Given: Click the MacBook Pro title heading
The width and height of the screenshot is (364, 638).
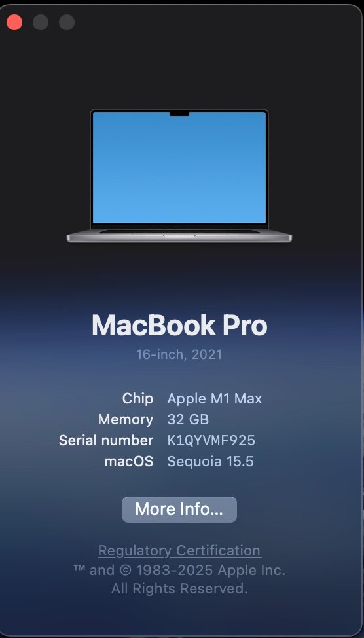Looking at the screenshot, I should (179, 326).
